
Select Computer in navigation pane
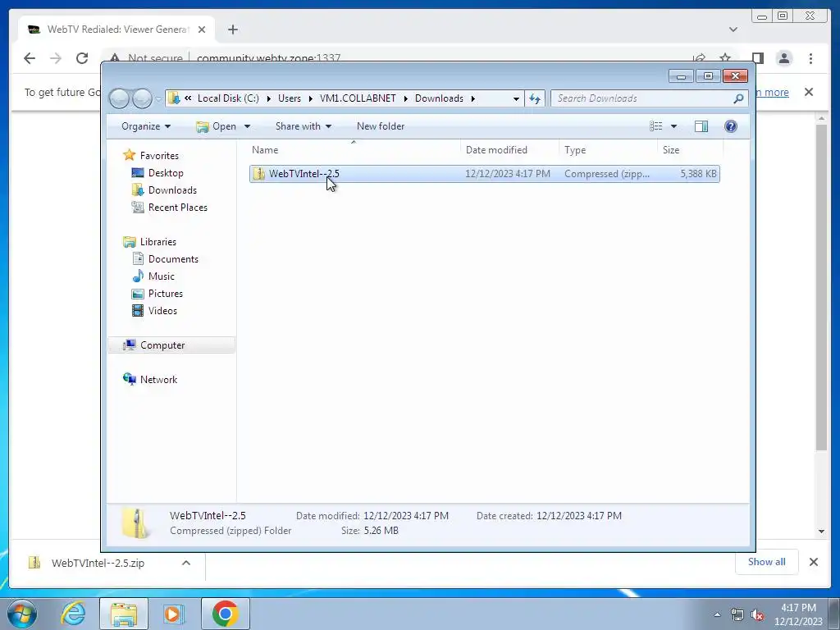click(x=171, y=345)
